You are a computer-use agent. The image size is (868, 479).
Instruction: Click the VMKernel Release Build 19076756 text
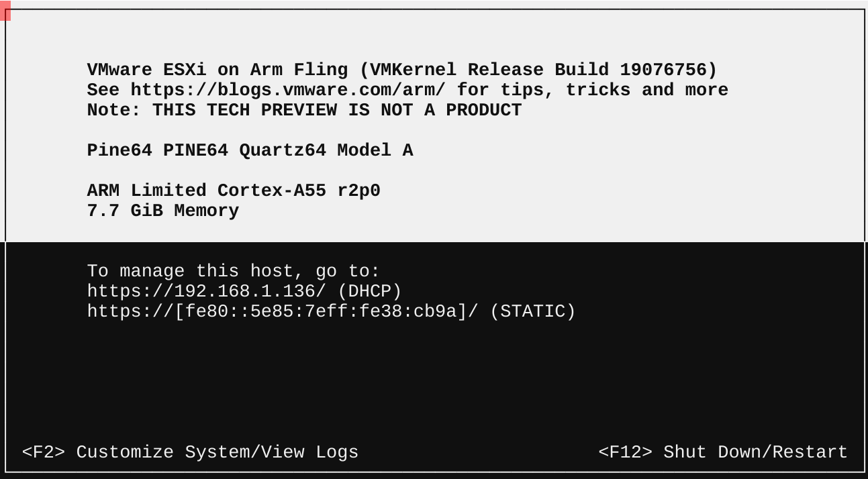click(x=539, y=70)
